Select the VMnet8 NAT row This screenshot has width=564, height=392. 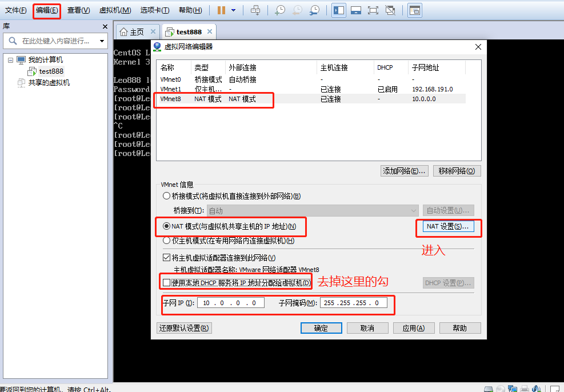point(312,99)
